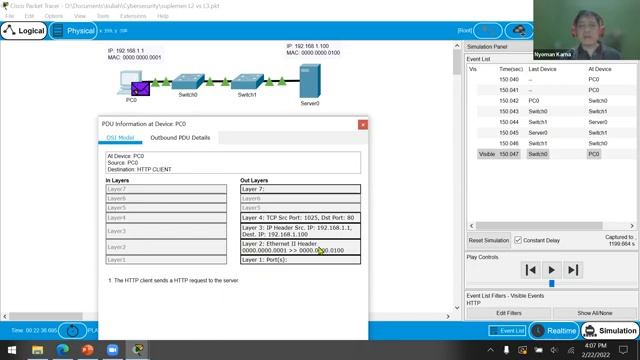
Task: Click event list horizontal scrollbar thumb
Action: (x=539, y=226)
